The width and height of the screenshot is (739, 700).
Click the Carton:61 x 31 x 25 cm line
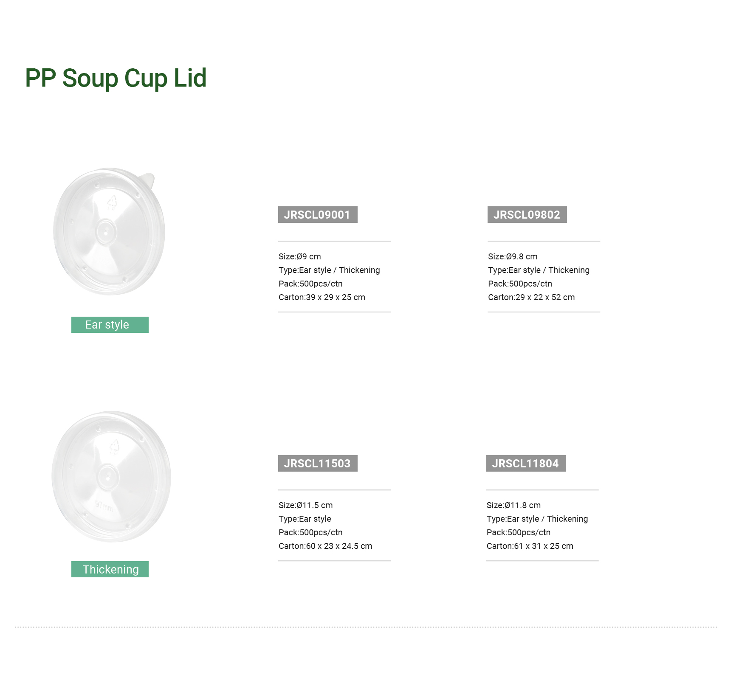point(530,546)
